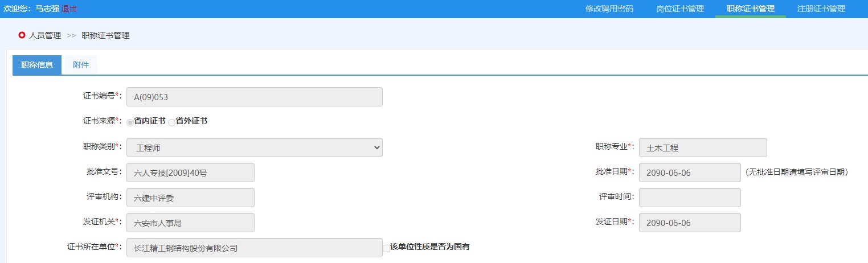868x263 pixels.
Task: Click the 批准文号 input field
Action: [x=190, y=172]
